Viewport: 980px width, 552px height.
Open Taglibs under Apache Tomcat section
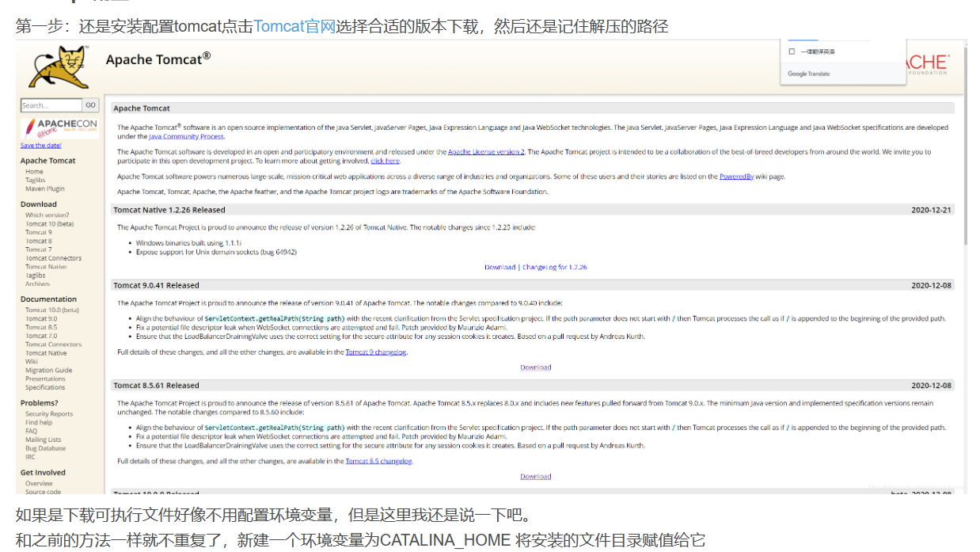(36, 180)
